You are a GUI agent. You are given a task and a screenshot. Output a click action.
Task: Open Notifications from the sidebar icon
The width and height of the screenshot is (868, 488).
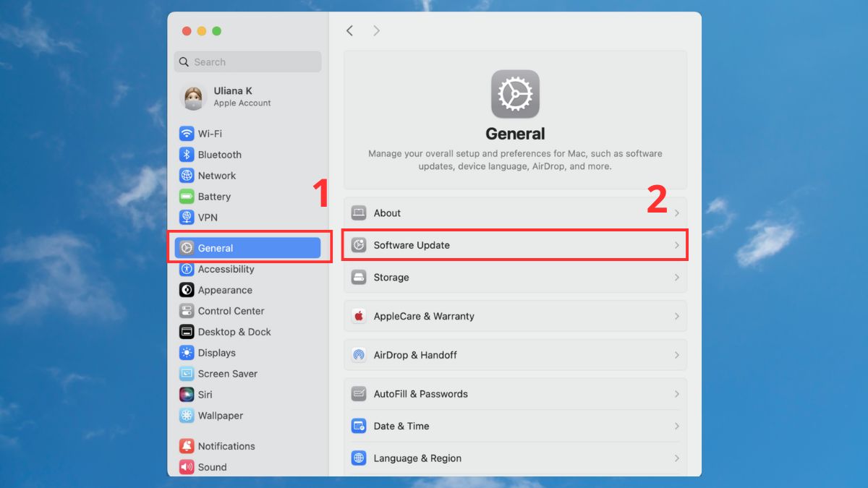click(187, 446)
